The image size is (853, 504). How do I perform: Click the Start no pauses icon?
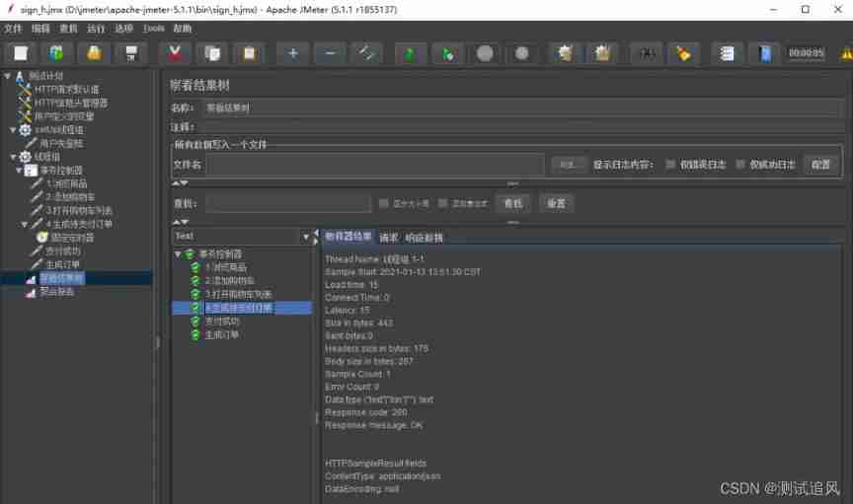[x=447, y=53]
